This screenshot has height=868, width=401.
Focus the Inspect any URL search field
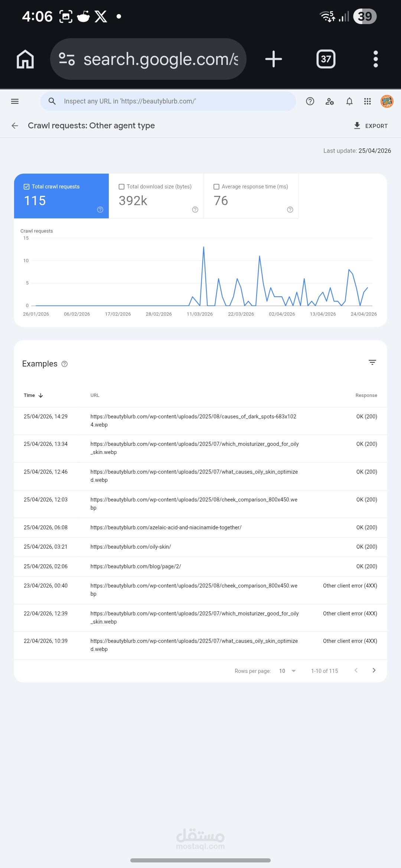coord(168,101)
